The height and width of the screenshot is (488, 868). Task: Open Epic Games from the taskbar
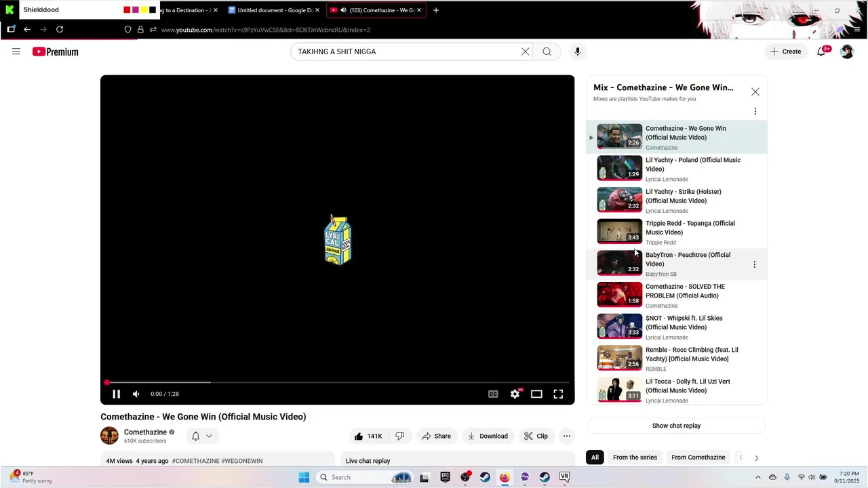pyautogui.click(x=445, y=477)
